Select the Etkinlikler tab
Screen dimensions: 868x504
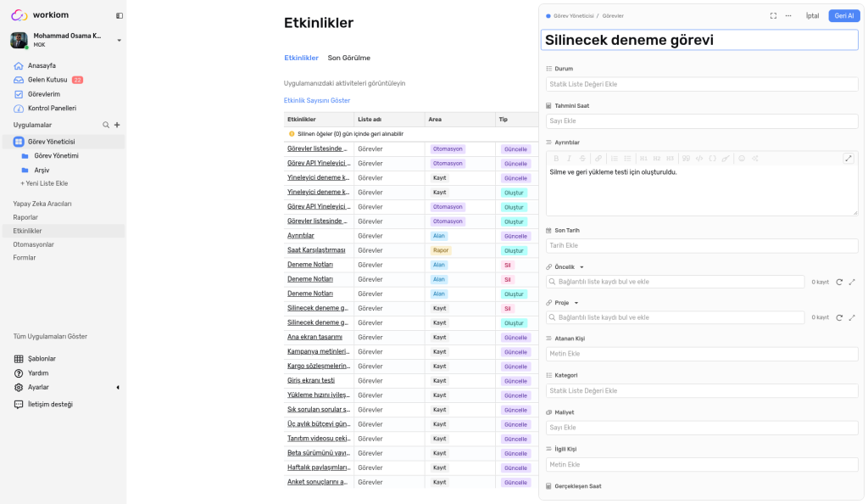(301, 58)
